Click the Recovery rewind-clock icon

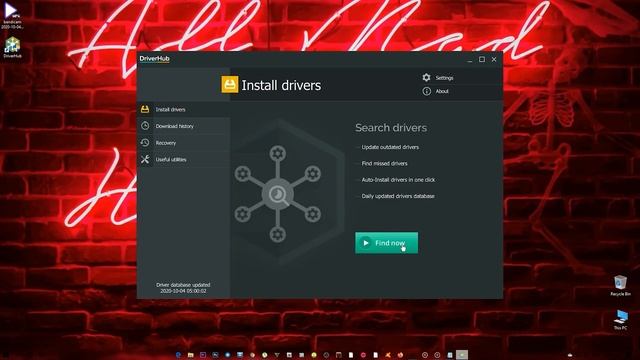145,143
